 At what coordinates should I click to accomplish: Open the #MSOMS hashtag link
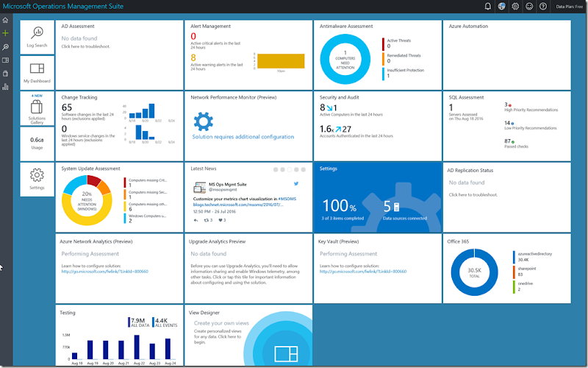pyautogui.click(x=287, y=199)
